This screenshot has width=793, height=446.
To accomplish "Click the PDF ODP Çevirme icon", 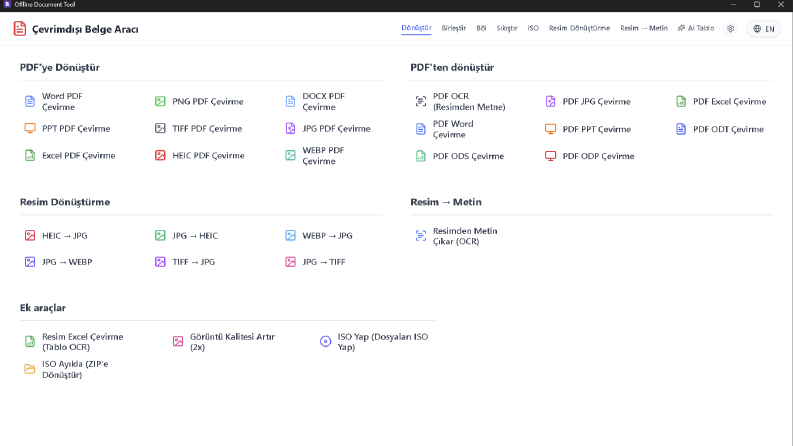I will (550, 156).
